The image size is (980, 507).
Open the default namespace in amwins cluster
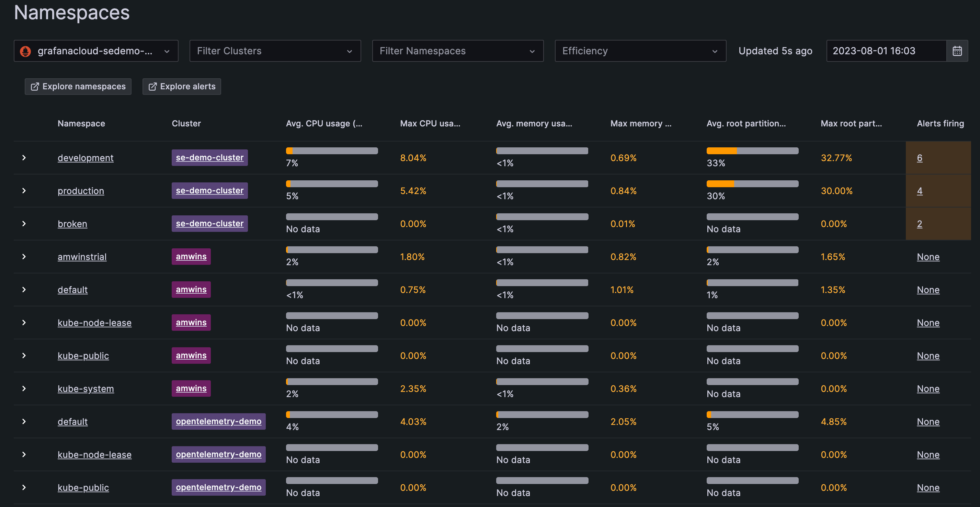tap(73, 290)
